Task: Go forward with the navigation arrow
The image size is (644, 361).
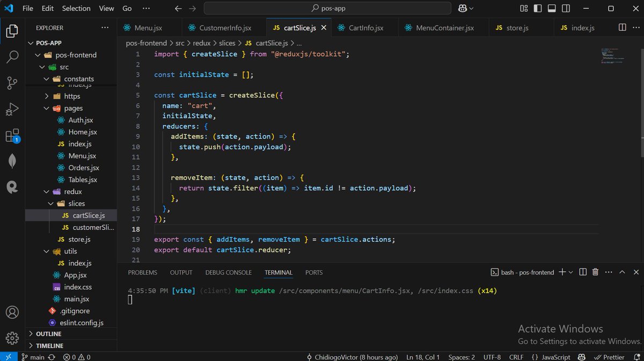Action: coord(193,9)
